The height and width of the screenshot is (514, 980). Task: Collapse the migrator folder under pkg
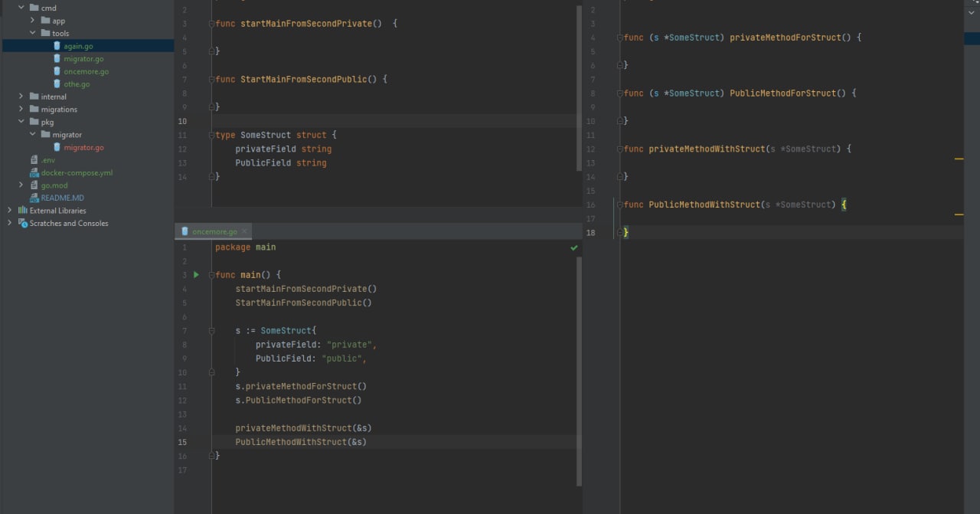tap(33, 134)
